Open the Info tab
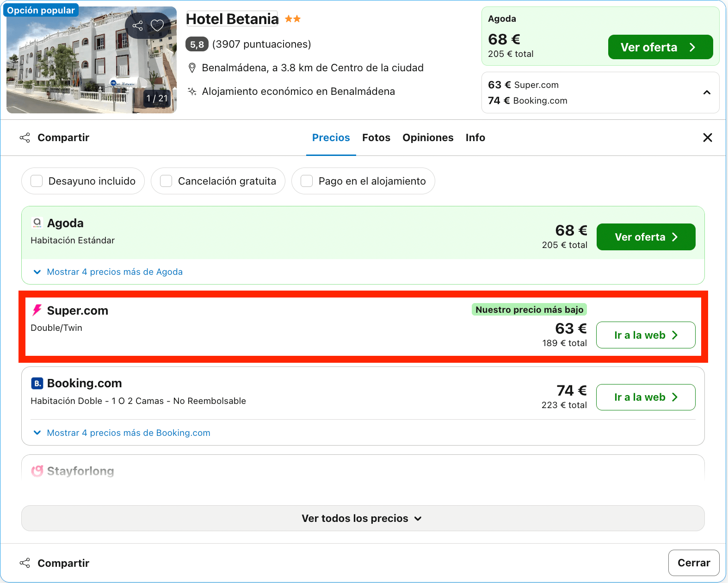728x583 pixels. click(x=475, y=137)
